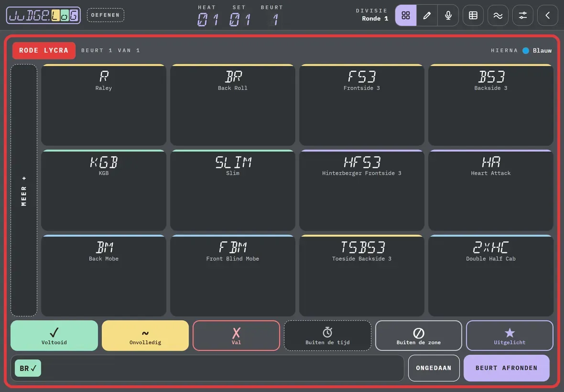The image size is (564, 392).
Task: Mark trick as Uitgelicht with star
Action: click(510, 336)
